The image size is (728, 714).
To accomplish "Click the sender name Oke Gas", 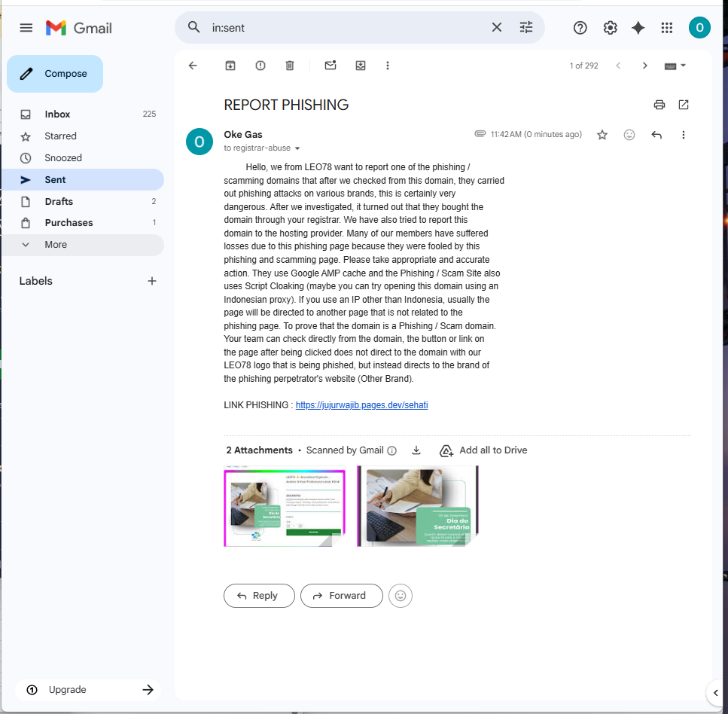I will (x=243, y=135).
